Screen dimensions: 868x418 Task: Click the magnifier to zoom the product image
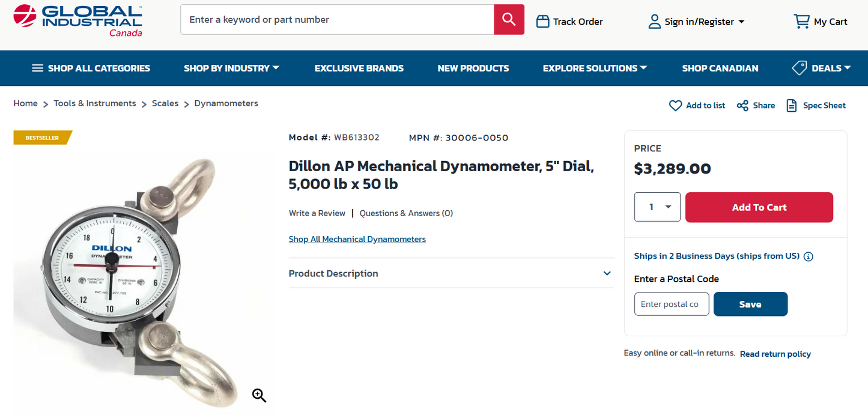[x=259, y=395]
